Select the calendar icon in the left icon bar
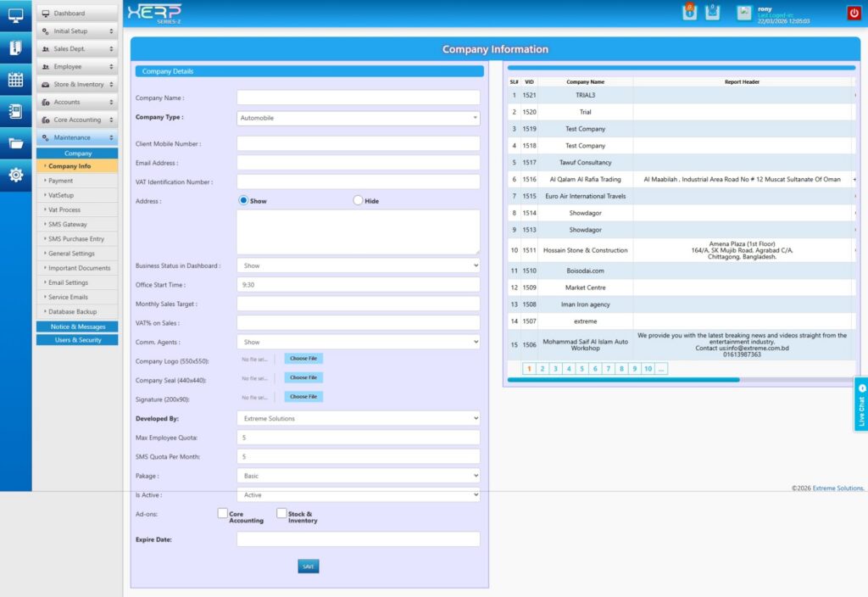This screenshot has height=597, width=868. pos(15,81)
